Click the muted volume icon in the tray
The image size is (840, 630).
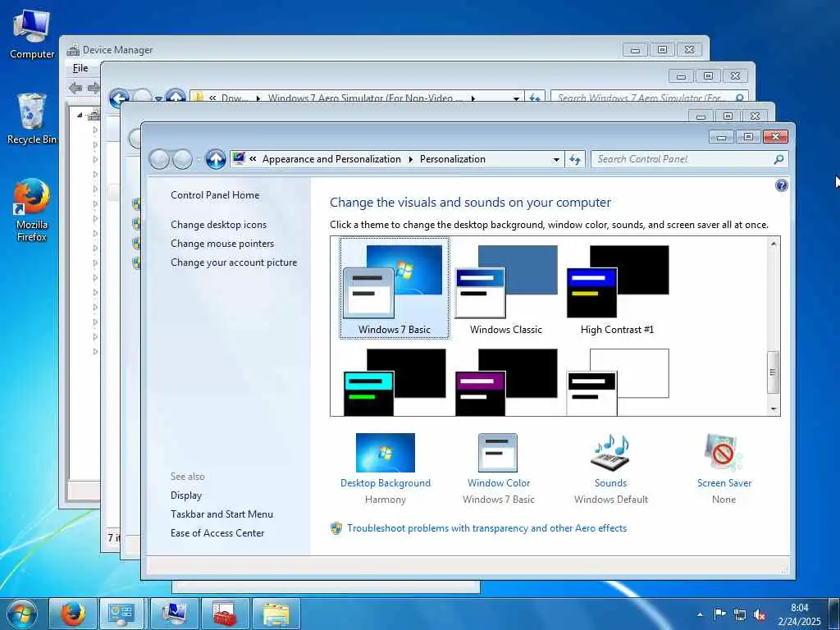pos(759,614)
